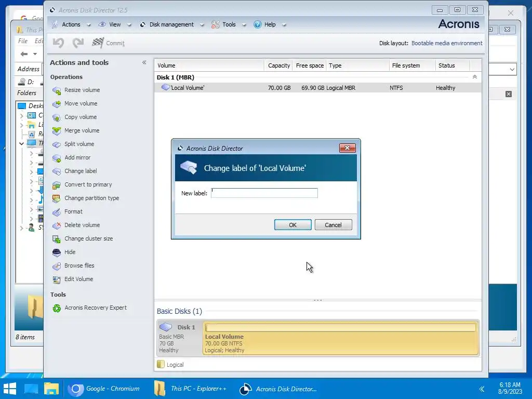Select the 'Local Volume' row in volume list
532x399 pixels.
318,88
